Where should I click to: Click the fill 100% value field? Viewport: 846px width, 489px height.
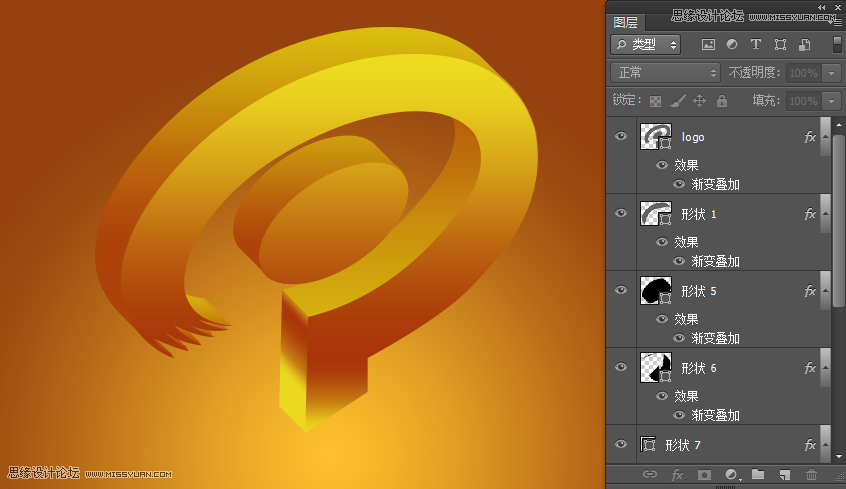pos(804,101)
